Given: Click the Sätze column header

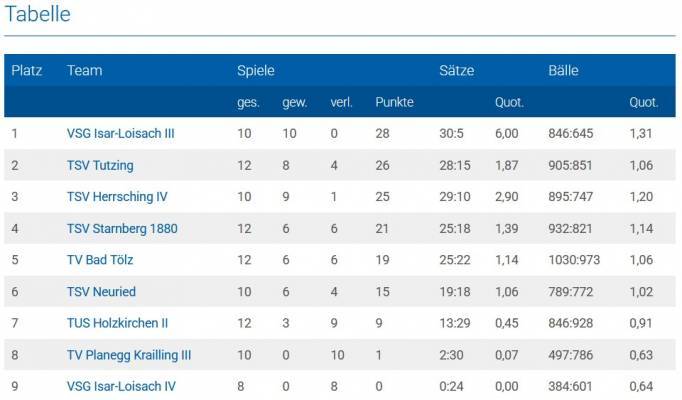Looking at the screenshot, I should coord(457,71).
